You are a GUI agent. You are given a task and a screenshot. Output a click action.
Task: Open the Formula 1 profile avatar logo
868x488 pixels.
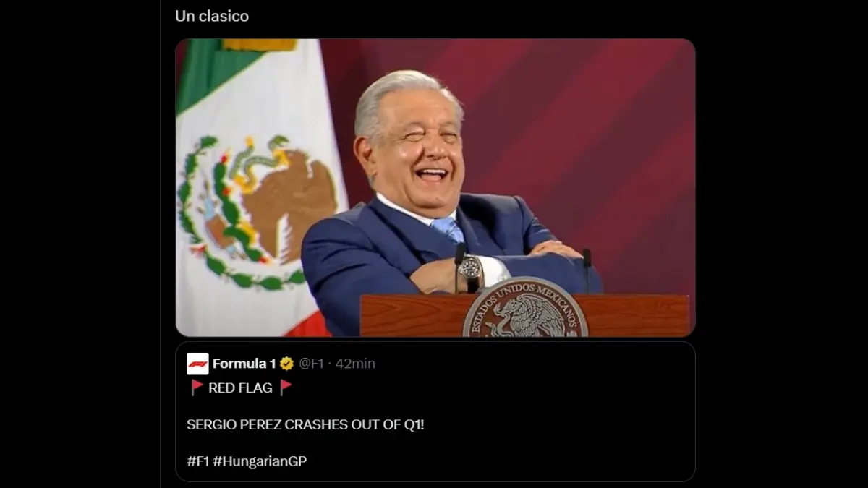197,364
